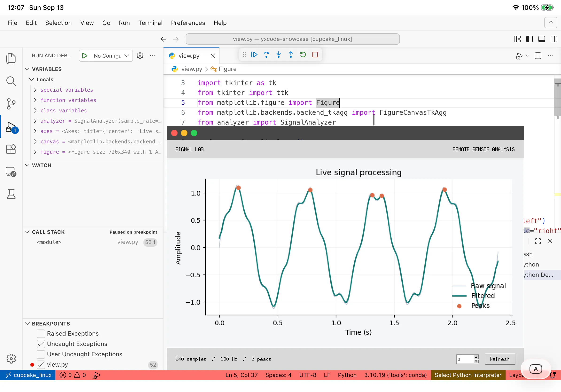The height and width of the screenshot is (392, 561).
Task: Expand class variables
Action: (35, 110)
